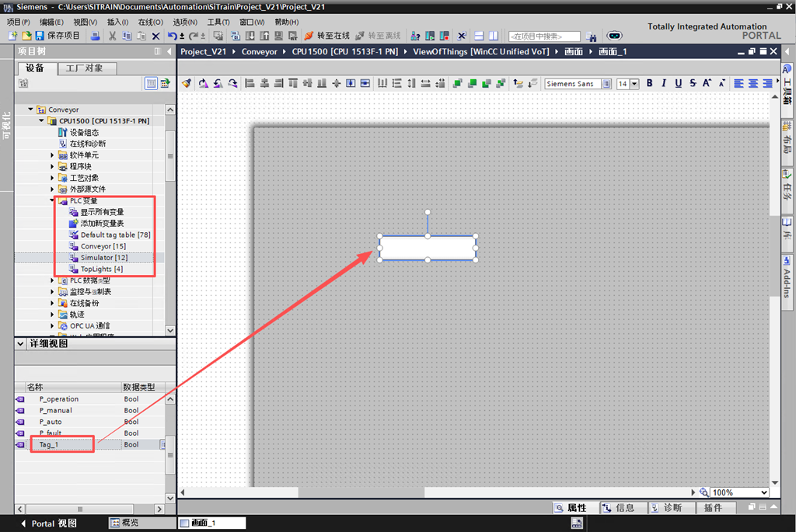This screenshot has height=532, width=796.
Task: Click the 保存项目 (save project) button
Action: click(58, 36)
